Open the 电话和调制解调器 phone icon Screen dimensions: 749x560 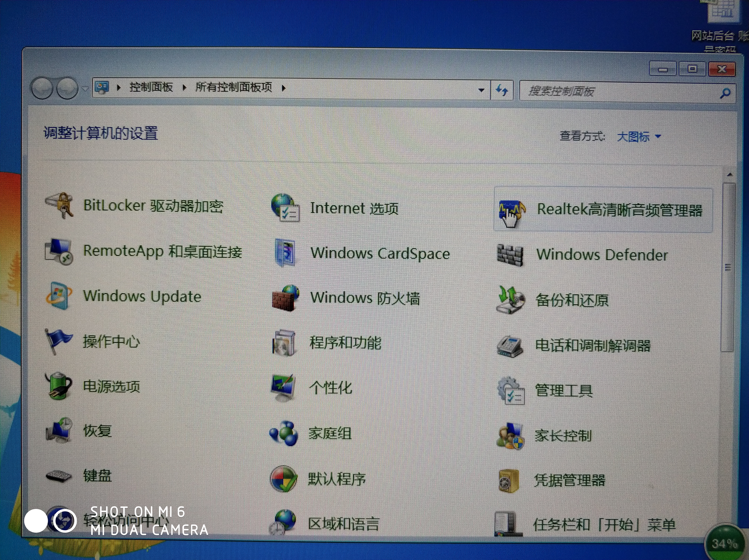[510, 346]
